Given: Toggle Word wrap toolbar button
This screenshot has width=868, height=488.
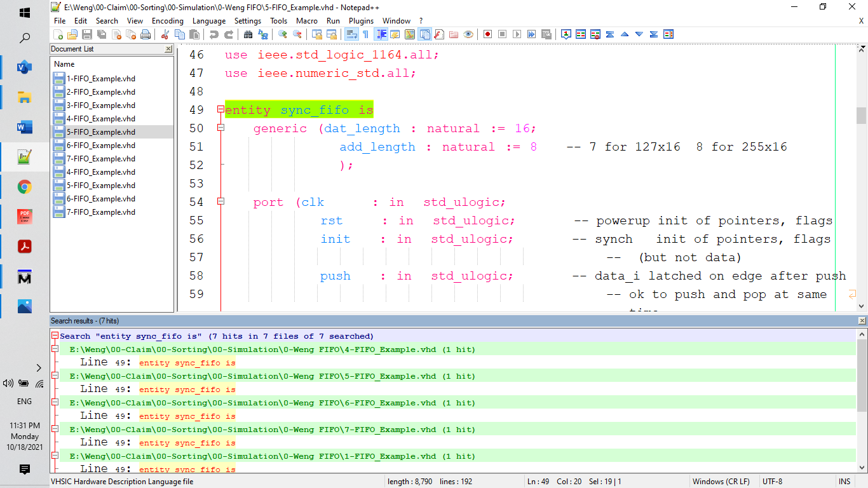Looking at the screenshot, I should [x=351, y=34].
